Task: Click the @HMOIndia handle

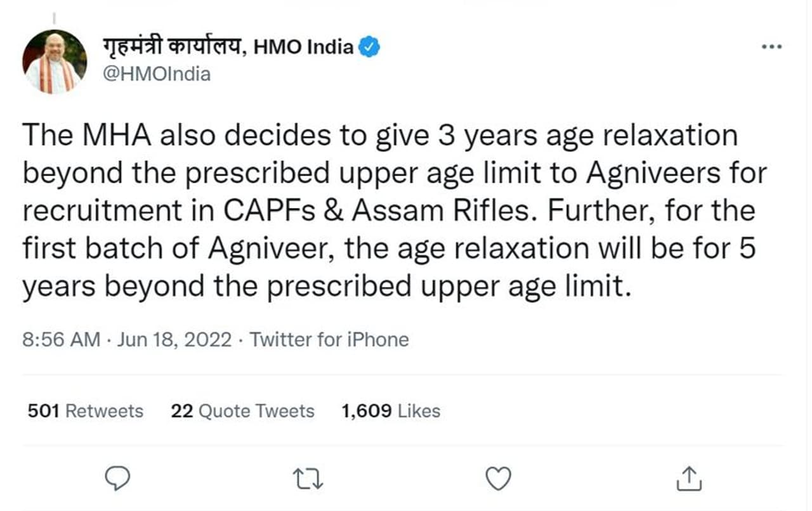Action: (x=157, y=74)
